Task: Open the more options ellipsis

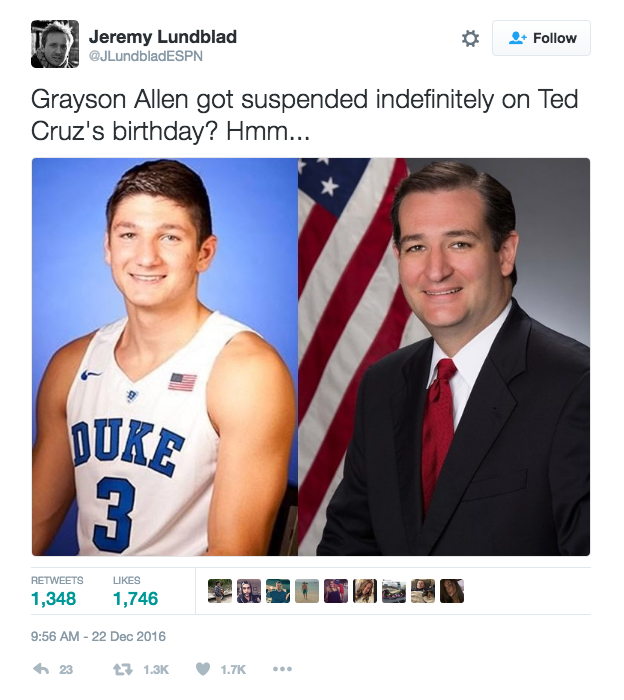Action: click(x=282, y=669)
